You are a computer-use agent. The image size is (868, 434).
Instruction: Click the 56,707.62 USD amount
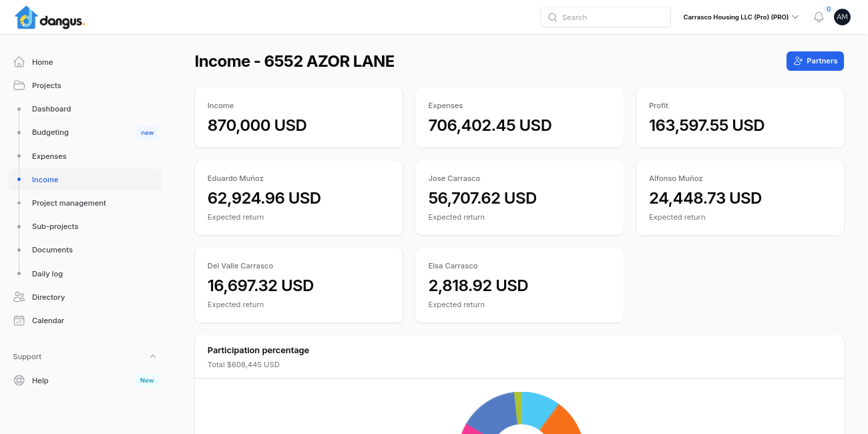(x=483, y=198)
